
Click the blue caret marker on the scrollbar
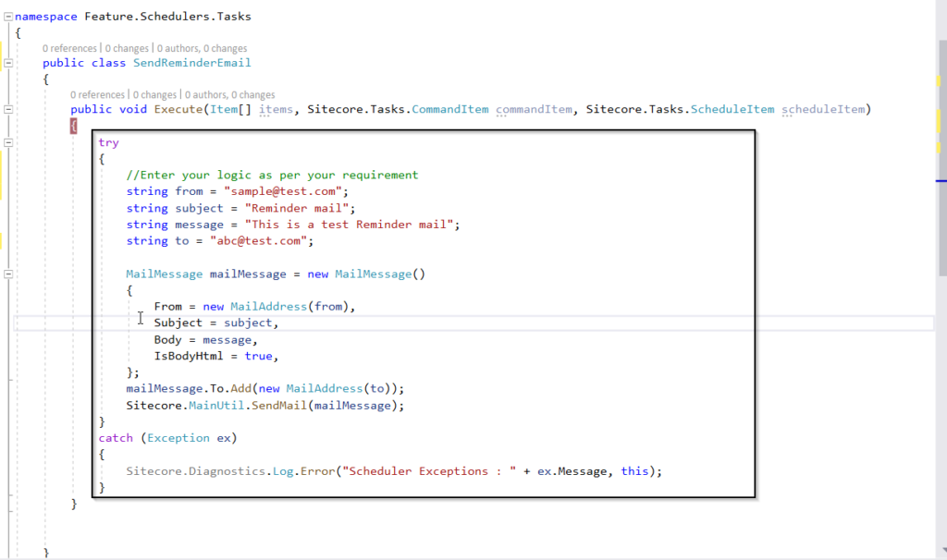pos(941,181)
